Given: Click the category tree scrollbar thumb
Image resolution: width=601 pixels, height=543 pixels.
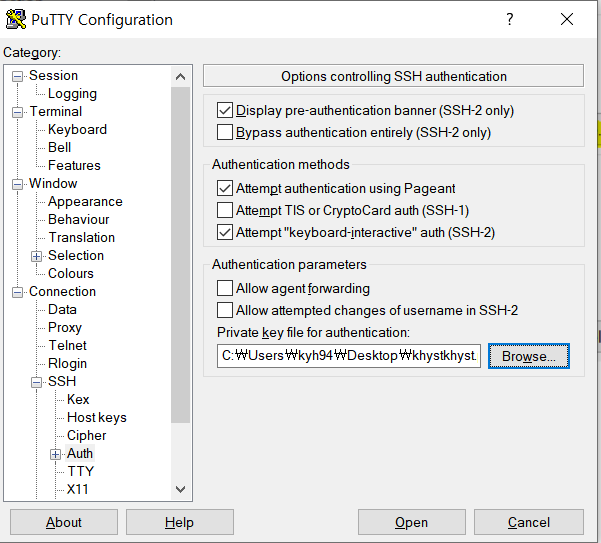Looking at the screenshot, I should [x=181, y=255].
